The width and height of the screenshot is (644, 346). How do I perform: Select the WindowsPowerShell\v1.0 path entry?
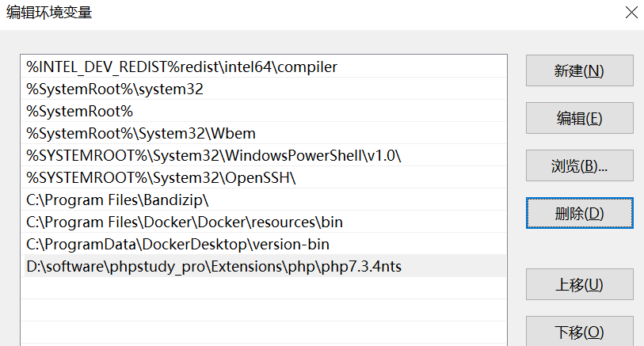(x=214, y=156)
